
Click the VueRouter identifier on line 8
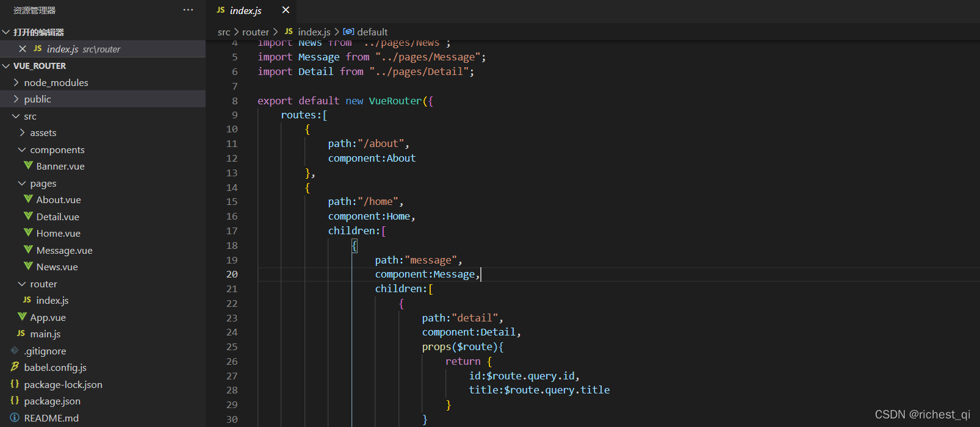[x=395, y=101]
